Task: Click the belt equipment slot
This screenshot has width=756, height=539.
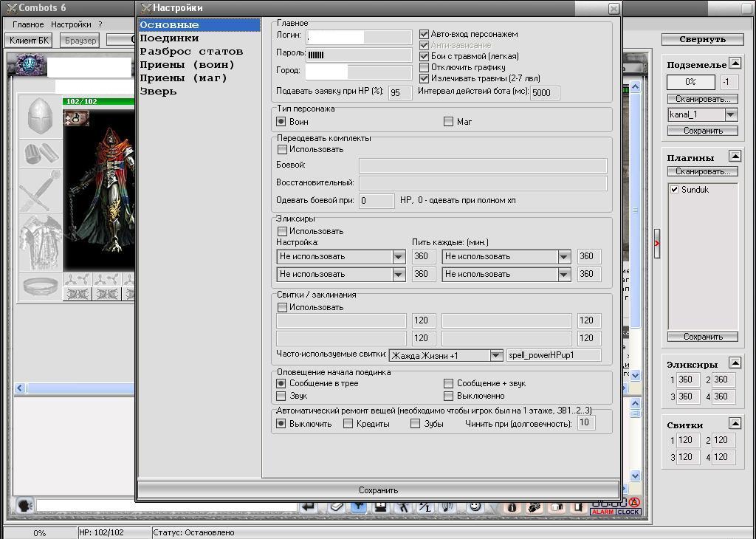Action: pyautogui.click(x=40, y=285)
